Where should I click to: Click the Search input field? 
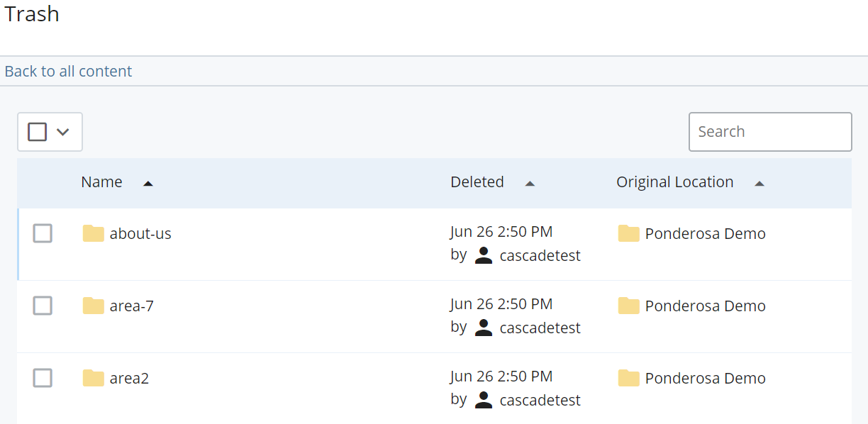(x=770, y=131)
